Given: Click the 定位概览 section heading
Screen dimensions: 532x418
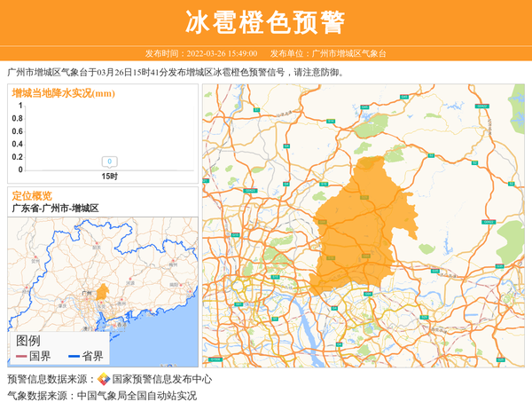Looking at the screenshot, I should (x=31, y=195).
